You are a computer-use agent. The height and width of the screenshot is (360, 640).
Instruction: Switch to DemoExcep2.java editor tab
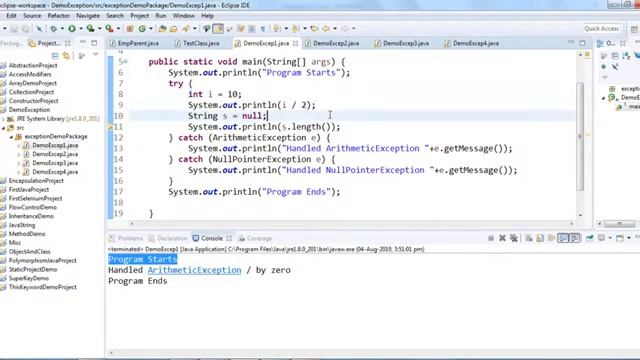point(336,43)
